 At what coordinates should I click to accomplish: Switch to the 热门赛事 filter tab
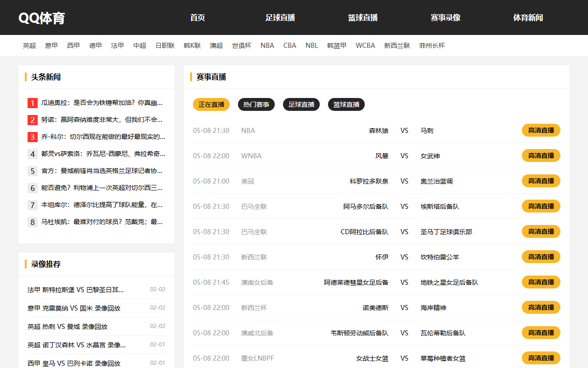(256, 104)
